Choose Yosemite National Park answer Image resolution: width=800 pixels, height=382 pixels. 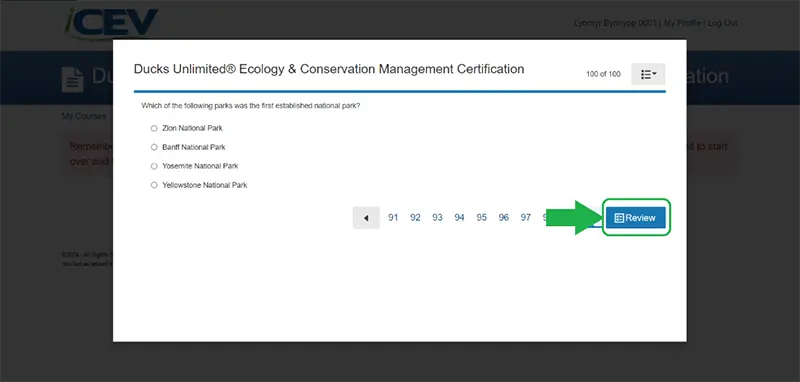[154, 166]
